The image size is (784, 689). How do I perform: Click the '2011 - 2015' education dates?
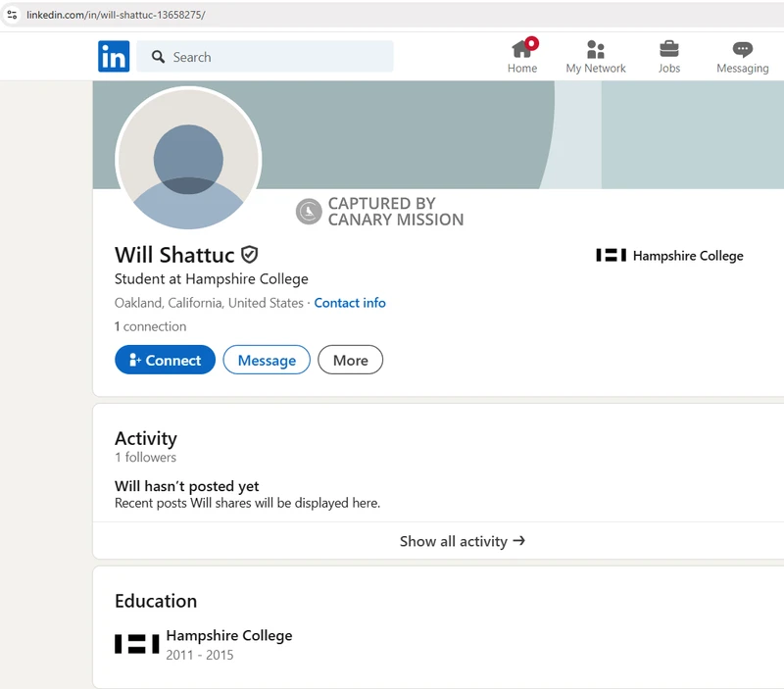(200, 655)
